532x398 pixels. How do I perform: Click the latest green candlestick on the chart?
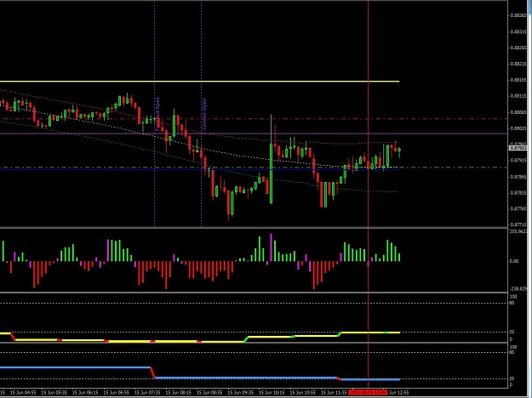point(399,152)
